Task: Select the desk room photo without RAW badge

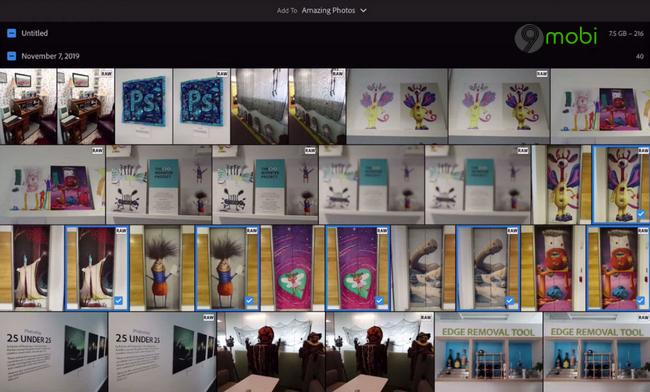Action: [28, 106]
